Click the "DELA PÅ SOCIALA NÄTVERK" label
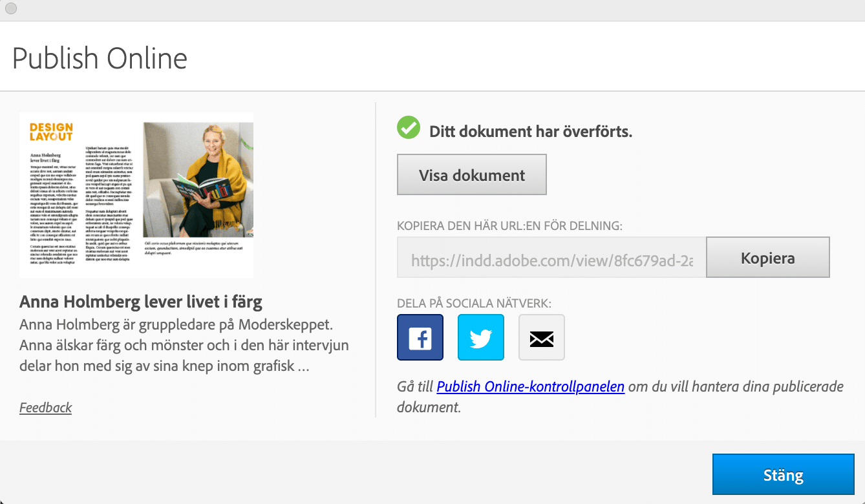 [x=474, y=303]
